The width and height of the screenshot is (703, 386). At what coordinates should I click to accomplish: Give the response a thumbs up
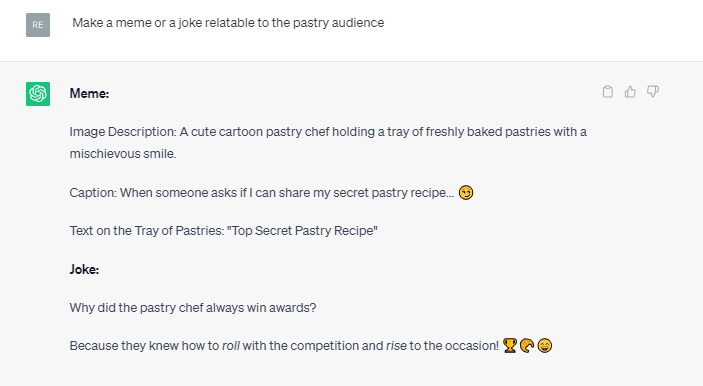point(630,91)
